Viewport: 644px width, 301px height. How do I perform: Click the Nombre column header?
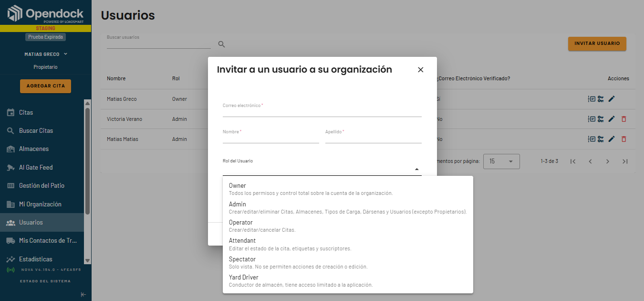point(116,78)
